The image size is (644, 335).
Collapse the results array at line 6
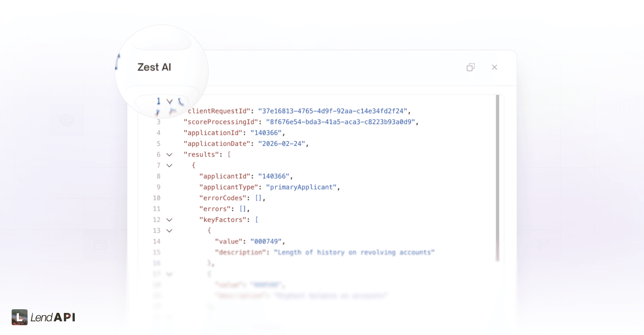(169, 154)
